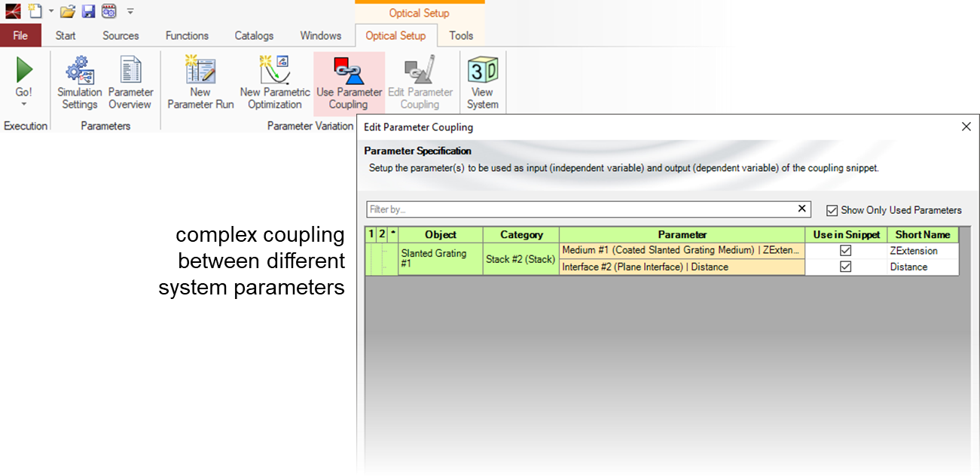This screenshot has height=476, width=980.
Task: Clear the filter with the X button
Action: tap(802, 209)
